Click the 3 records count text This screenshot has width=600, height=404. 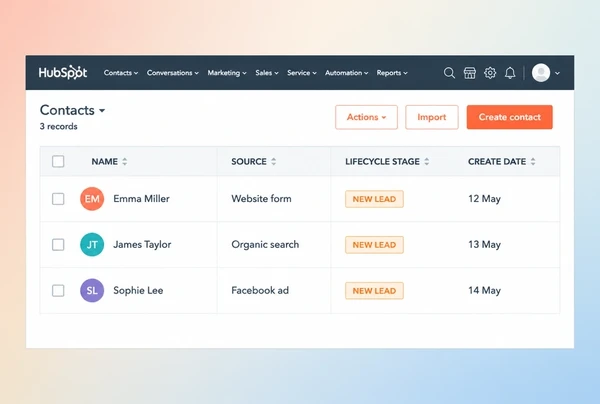tap(59, 126)
